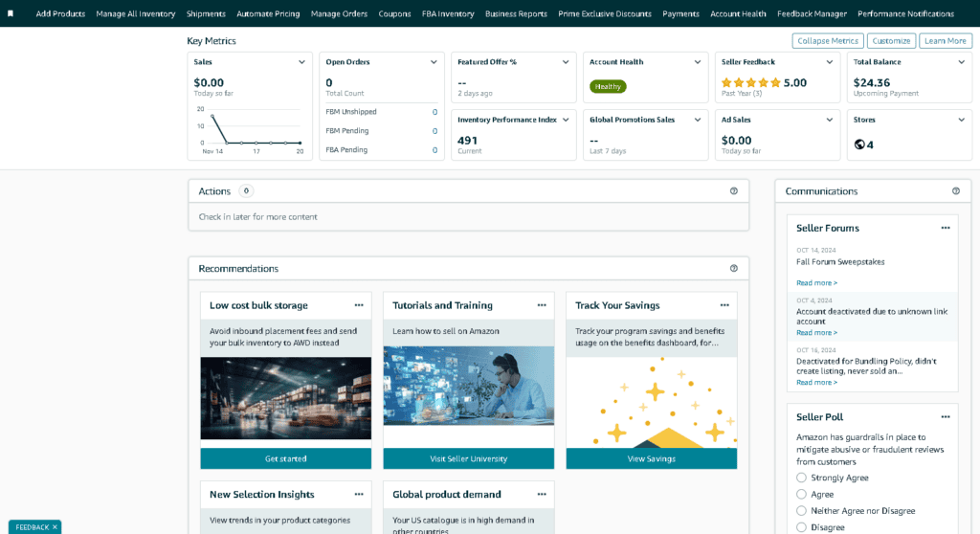Open the Actions panel help icon
Screen dimensions: 980x534
(734, 191)
